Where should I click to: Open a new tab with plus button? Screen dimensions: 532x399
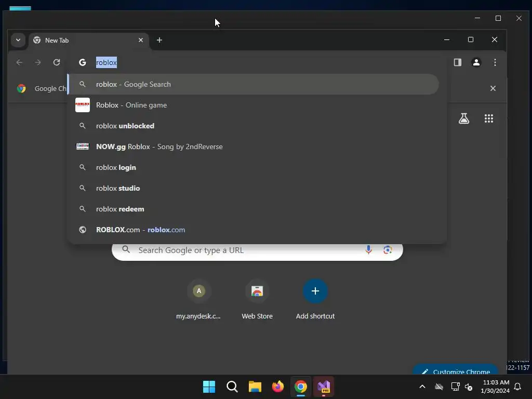(x=159, y=40)
